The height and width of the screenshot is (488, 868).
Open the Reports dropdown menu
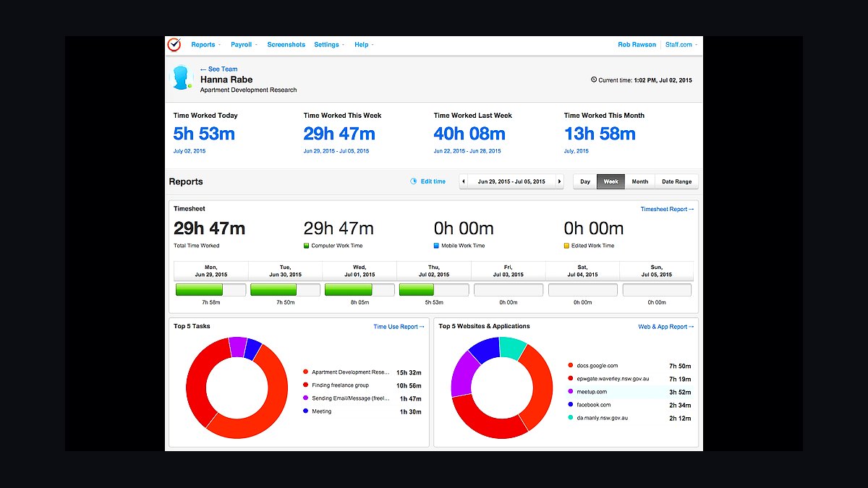(x=205, y=45)
